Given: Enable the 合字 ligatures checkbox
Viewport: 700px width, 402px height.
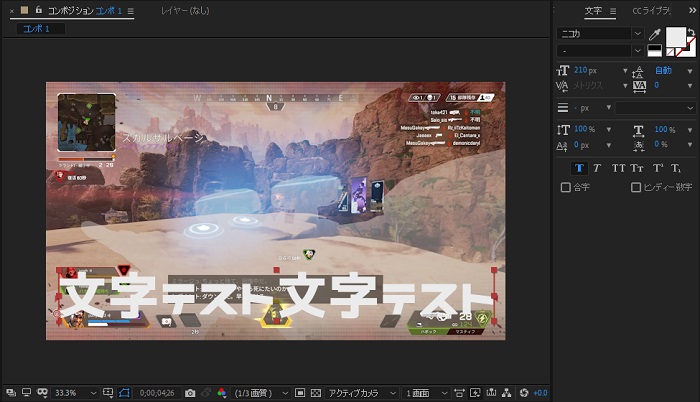Looking at the screenshot, I should tap(566, 187).
